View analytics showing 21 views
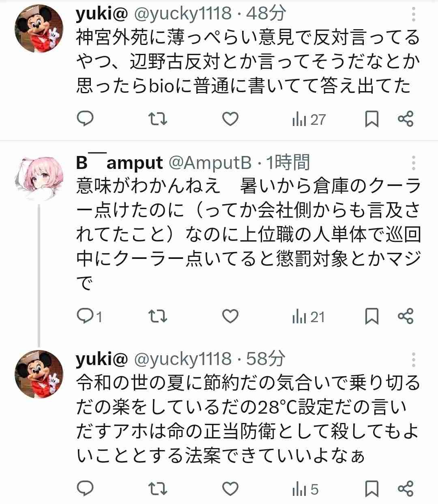 308,316
